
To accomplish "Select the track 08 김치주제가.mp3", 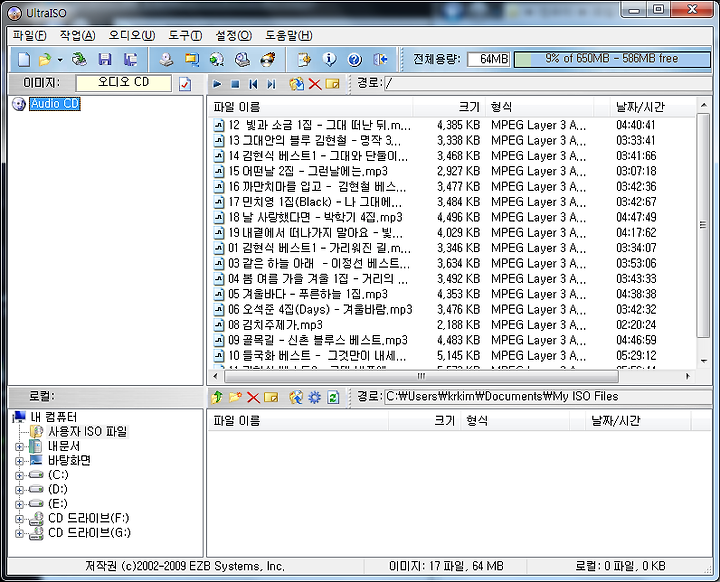I will click(x=275, y=325).
